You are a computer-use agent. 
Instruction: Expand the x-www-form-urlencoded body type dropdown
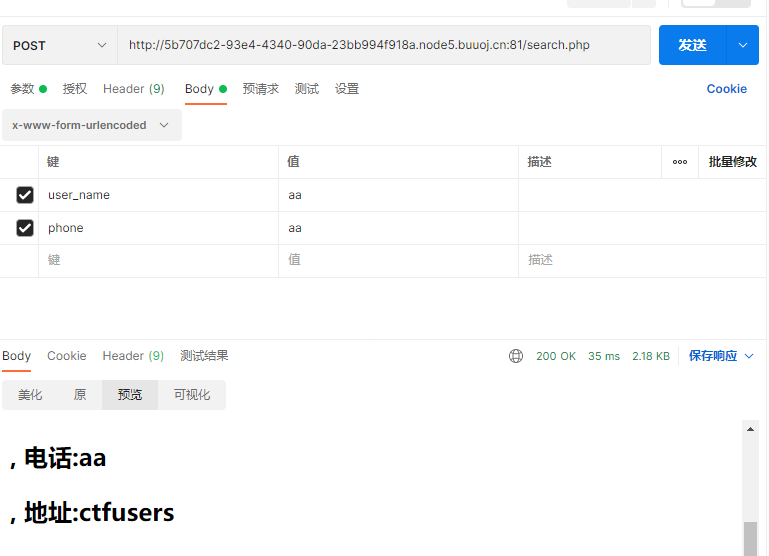[91, 125]
